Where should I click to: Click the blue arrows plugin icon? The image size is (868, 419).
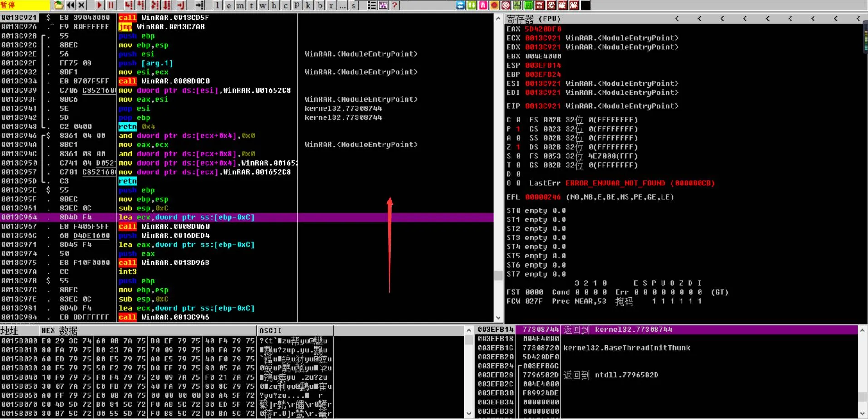(461, 5)
